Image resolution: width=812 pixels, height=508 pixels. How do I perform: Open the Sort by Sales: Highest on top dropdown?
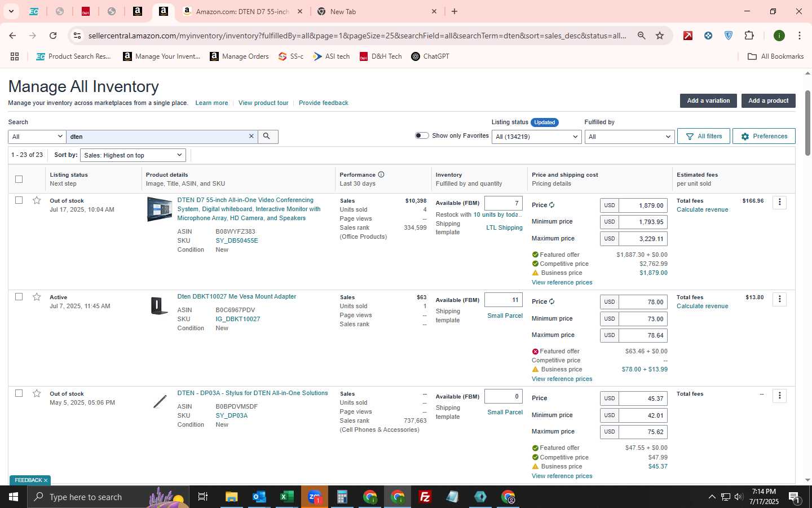click(x=133, y=155)
